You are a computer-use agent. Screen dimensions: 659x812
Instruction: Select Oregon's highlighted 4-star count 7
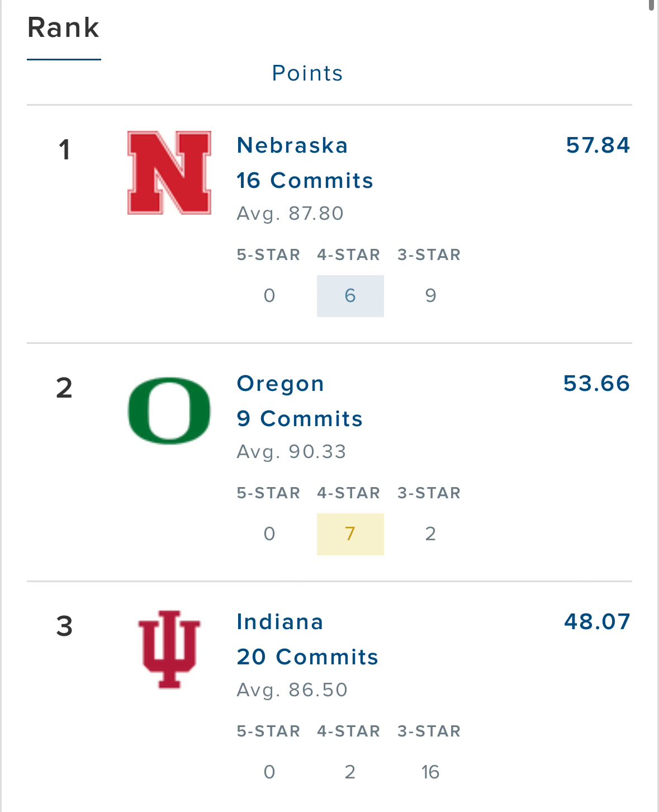point(350,534)
